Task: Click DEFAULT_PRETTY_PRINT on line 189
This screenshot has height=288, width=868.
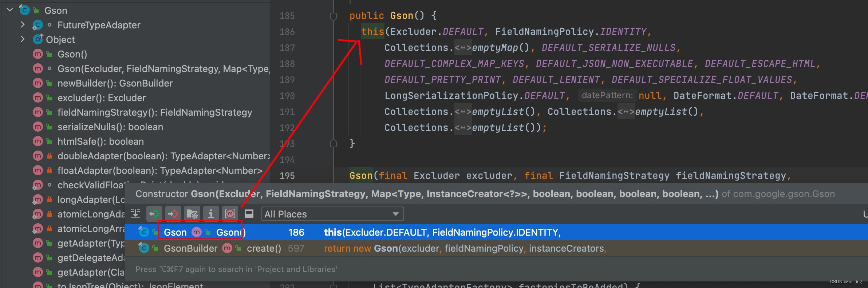Action: coord(443,80)
